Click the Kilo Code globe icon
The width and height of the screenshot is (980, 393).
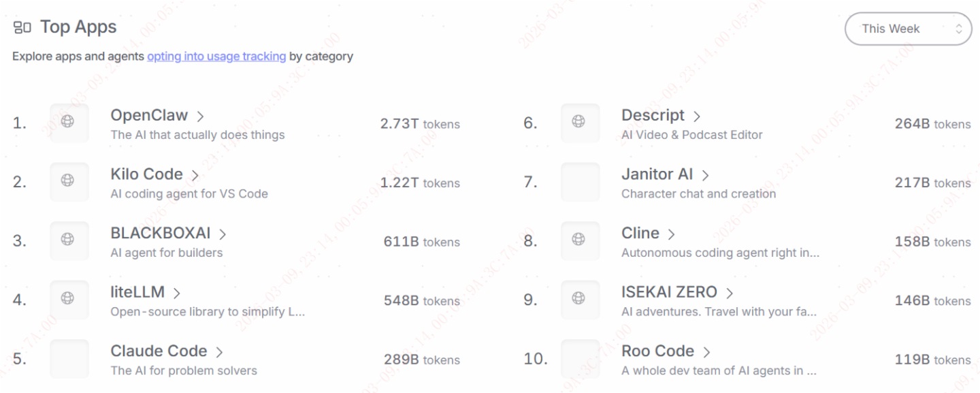point(67,180)
